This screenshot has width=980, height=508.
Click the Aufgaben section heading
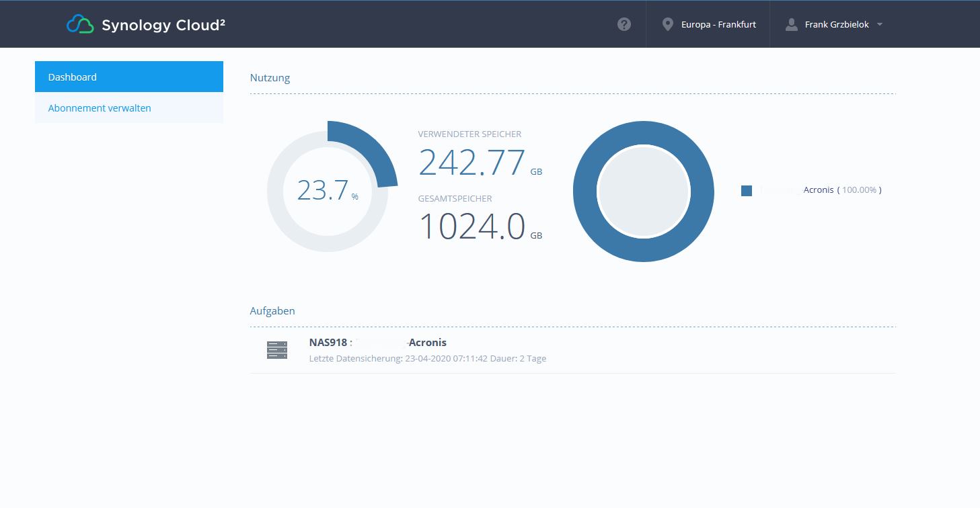tap(272, 310)
